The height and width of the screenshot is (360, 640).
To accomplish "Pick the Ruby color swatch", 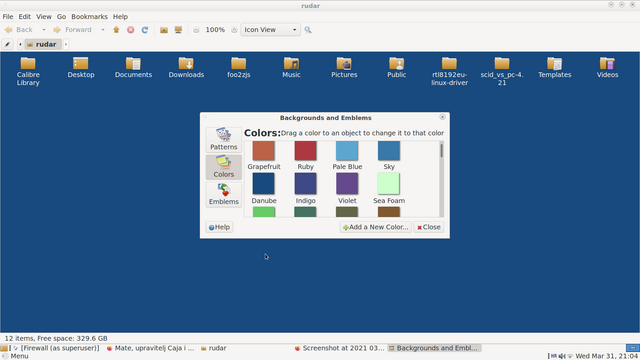I will tap(305, 151).
